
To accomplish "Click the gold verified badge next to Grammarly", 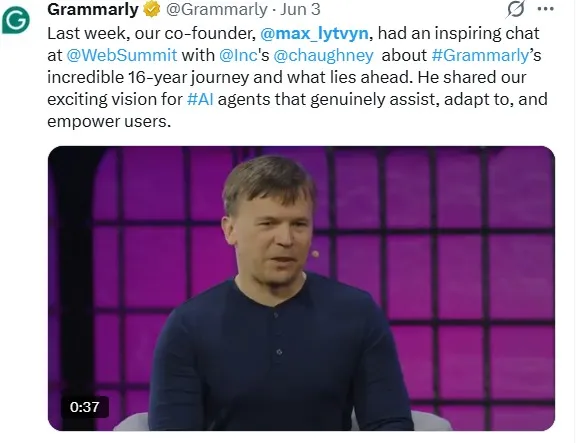I will coord(151,10).
